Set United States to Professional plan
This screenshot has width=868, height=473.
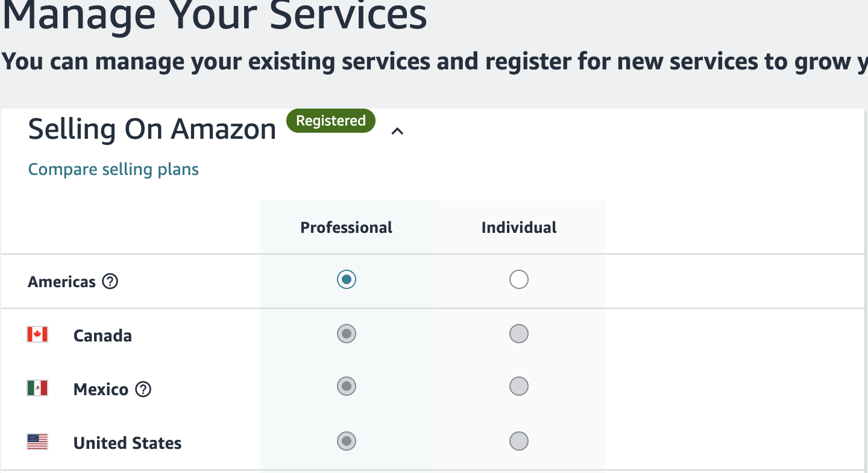(x=347, y=441)
